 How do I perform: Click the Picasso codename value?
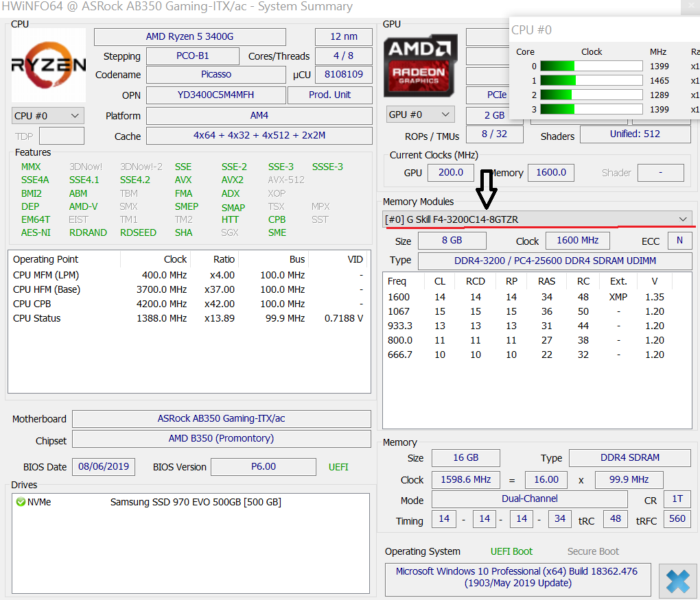pos(216,75)
